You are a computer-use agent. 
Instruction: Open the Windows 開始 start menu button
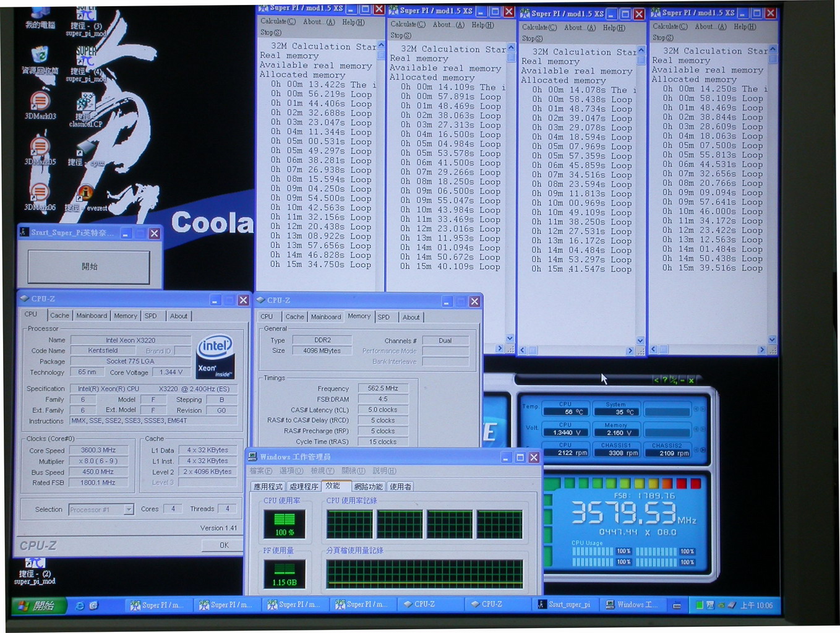(x=38, y=606)
